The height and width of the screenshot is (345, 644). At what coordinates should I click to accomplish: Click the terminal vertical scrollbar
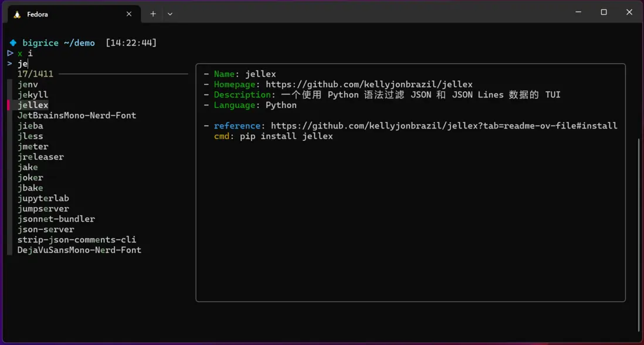click(x=639, y=235)
